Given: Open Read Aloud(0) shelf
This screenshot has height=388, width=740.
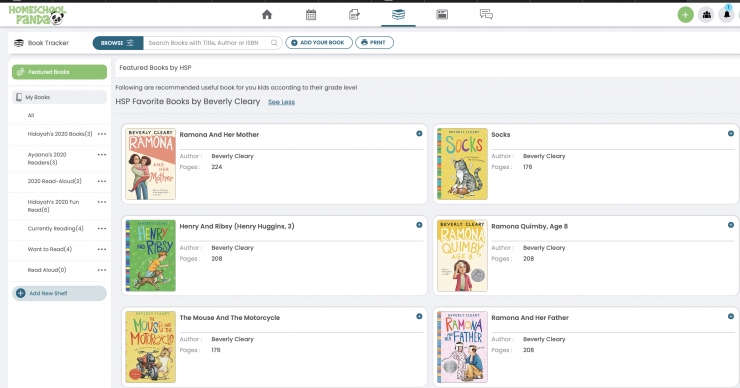Looking at the screenshot, I should [47, 270].
